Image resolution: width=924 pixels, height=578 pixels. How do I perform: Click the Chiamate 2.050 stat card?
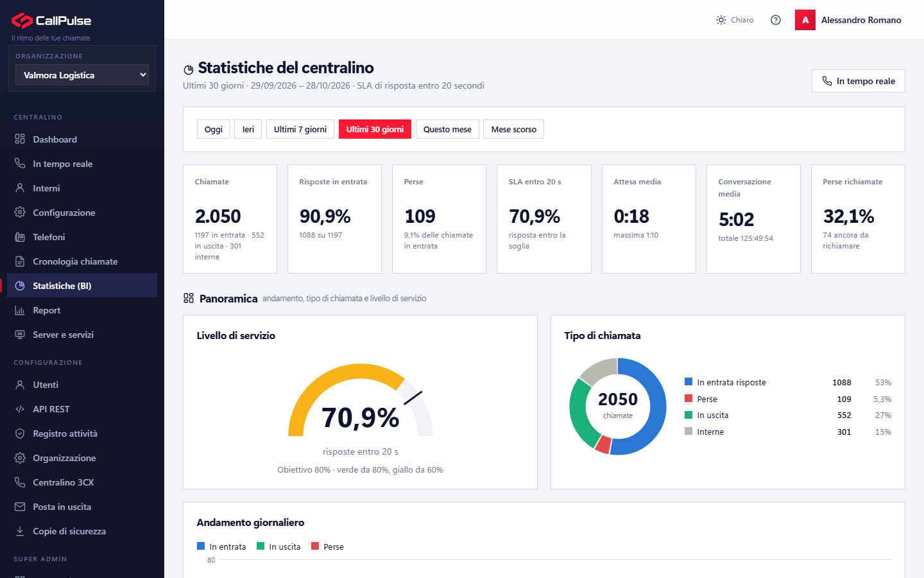[230, 219]
